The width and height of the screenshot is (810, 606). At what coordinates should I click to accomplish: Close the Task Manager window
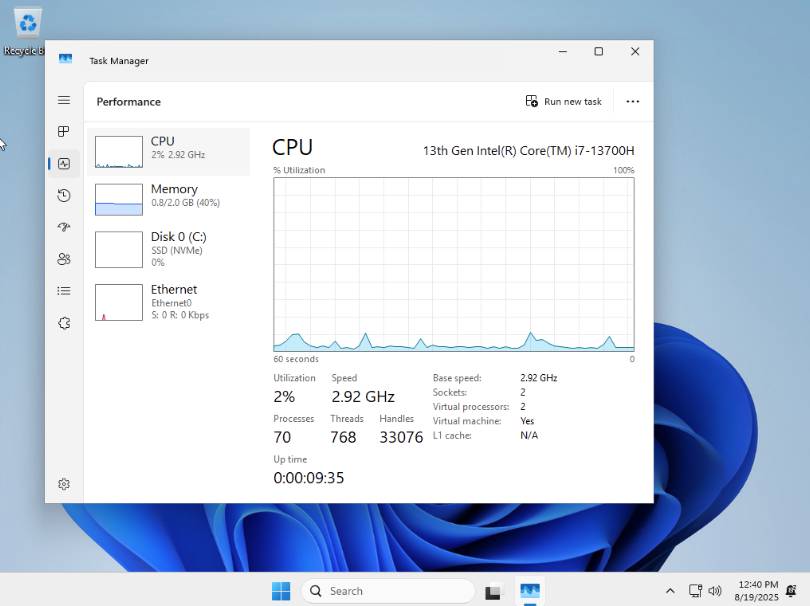tap(635, 52)
